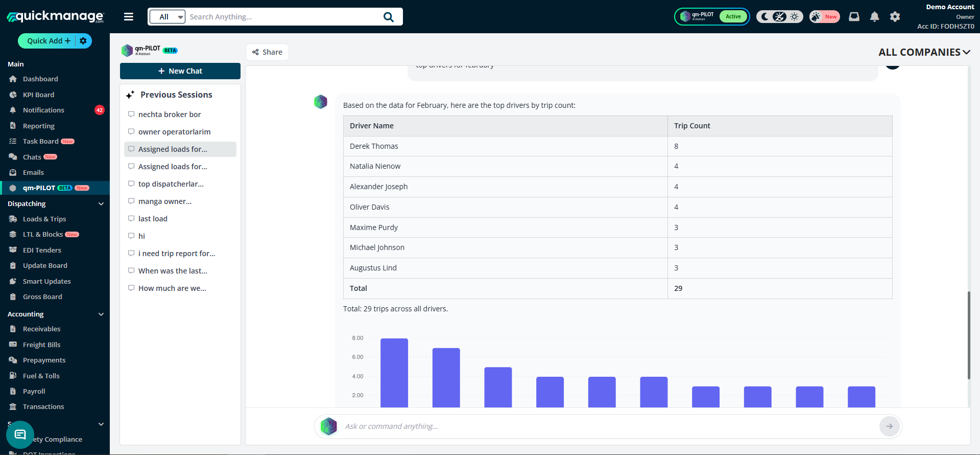Open the inbox tray icon in header
Image resolution: width=980 pixels, height=455 pixels.
[x=854, y=17]
